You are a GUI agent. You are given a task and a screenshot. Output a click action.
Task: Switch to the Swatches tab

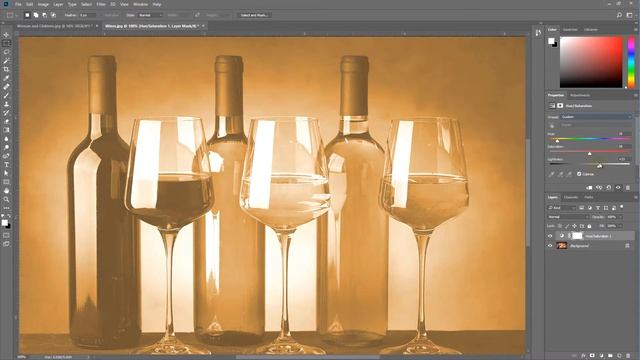tap(570, 30)
